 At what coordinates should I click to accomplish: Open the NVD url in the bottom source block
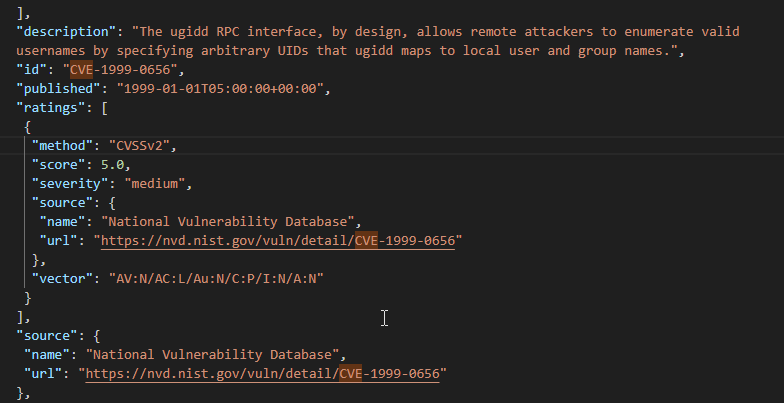tap(265, 373)
